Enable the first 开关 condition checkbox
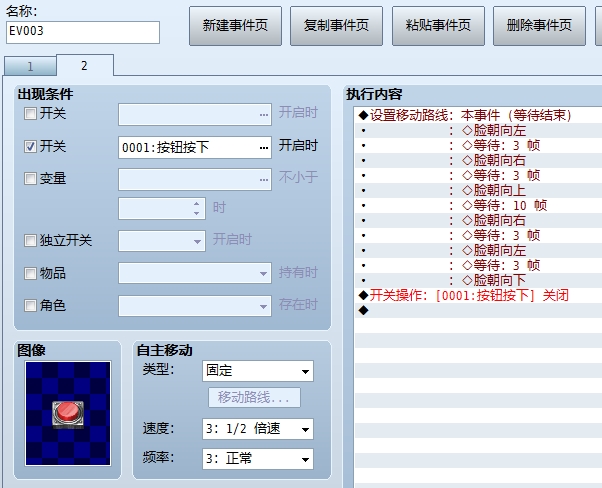This screenshot has height=488, width=602. pos(30,114)
